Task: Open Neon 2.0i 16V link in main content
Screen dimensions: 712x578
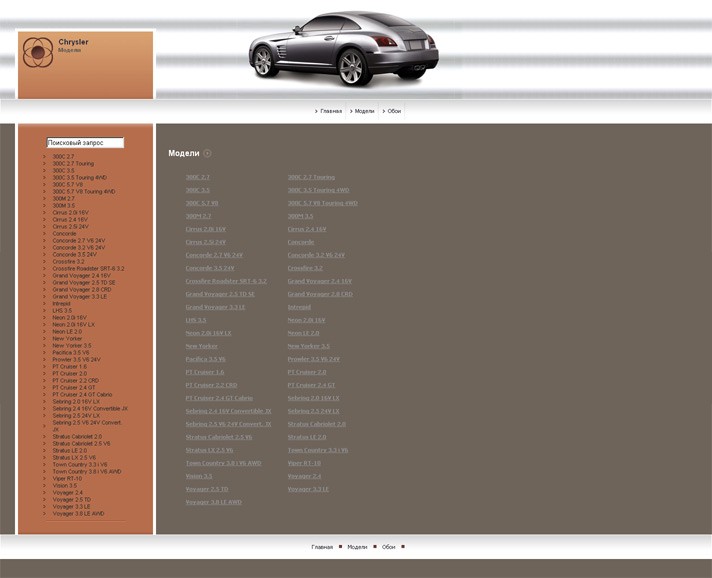Action: [307, 321]
